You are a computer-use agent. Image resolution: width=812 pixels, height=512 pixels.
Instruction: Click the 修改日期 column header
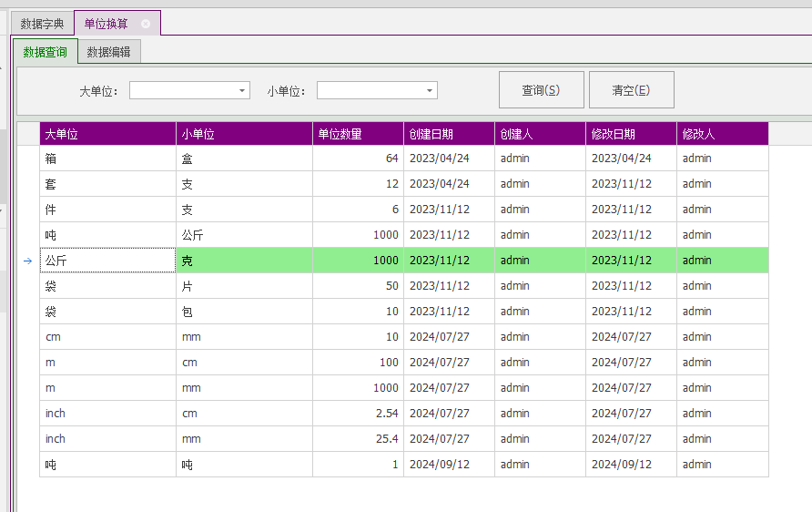tap(631, 134)
